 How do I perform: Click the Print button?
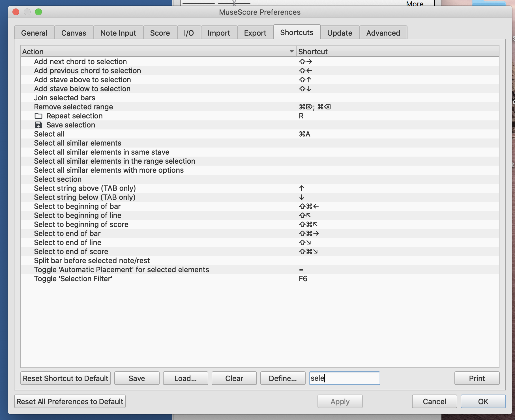click(x=477, y=378)
